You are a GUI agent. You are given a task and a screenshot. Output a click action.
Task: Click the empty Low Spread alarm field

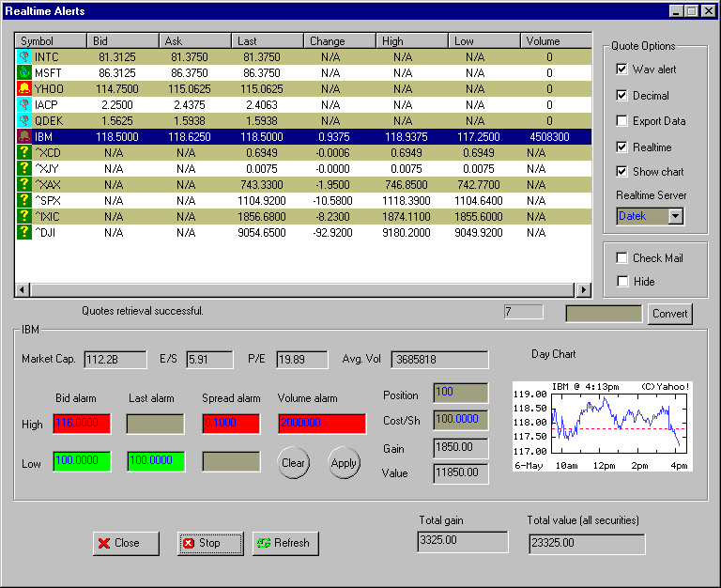tap(231, 461)
